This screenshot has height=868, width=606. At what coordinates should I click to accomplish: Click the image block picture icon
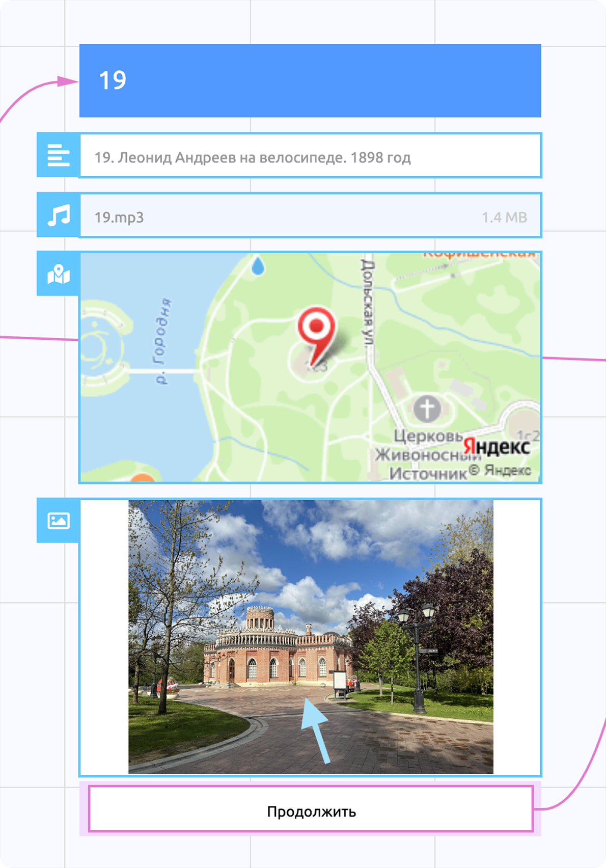[x=59, y=521]
